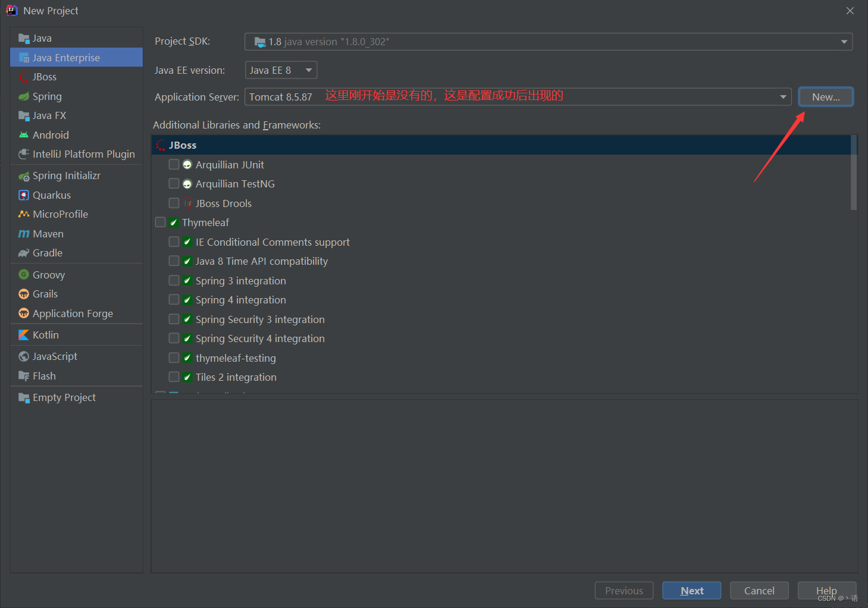Open the Project SDK dropdown
Image resolution: width=868 pixels, height=608 pixels.
(x=844, y=41)
